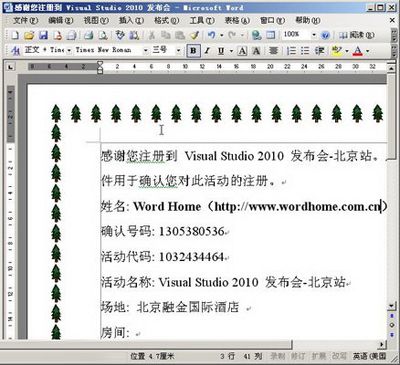
Task: Paste from clipboard
Action: click(180, 35)
